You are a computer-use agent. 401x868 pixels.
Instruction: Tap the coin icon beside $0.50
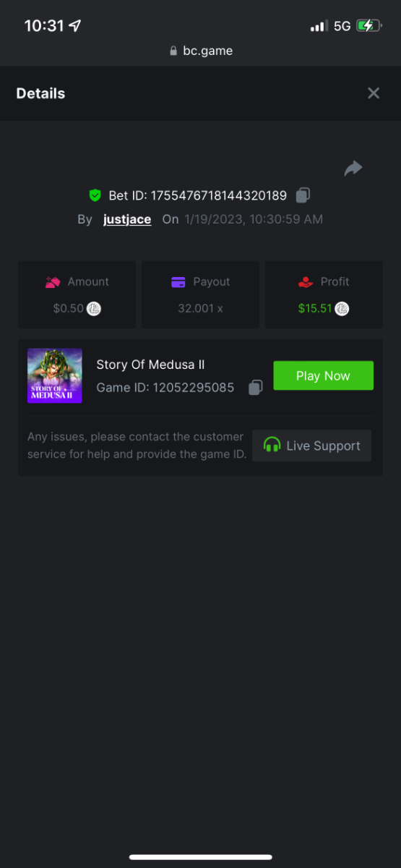tap(94, 309)
